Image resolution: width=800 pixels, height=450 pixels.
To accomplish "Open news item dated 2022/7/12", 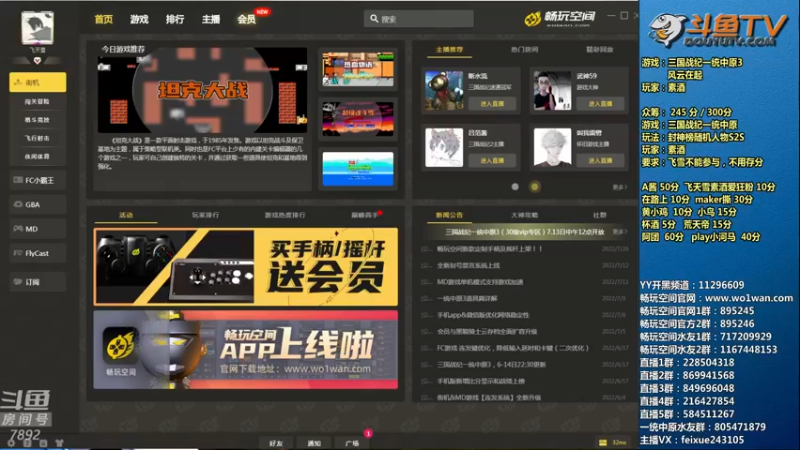I will pos(524,265).
